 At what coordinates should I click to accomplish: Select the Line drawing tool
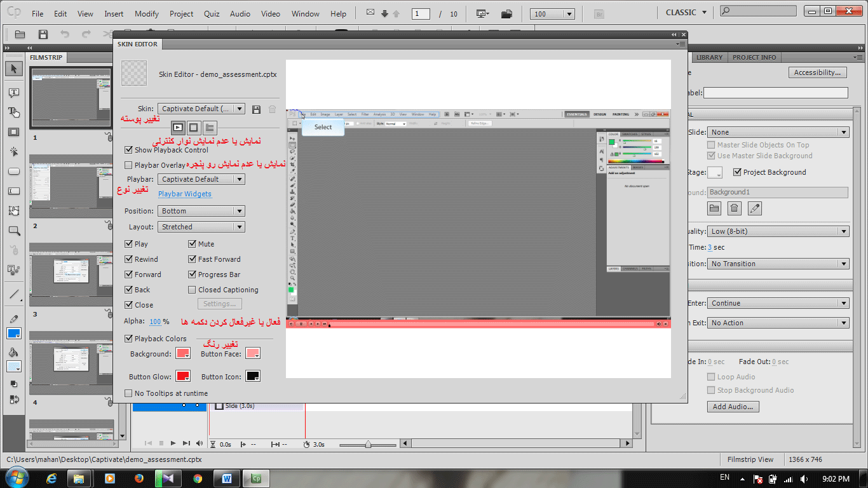tap(13, 294)
